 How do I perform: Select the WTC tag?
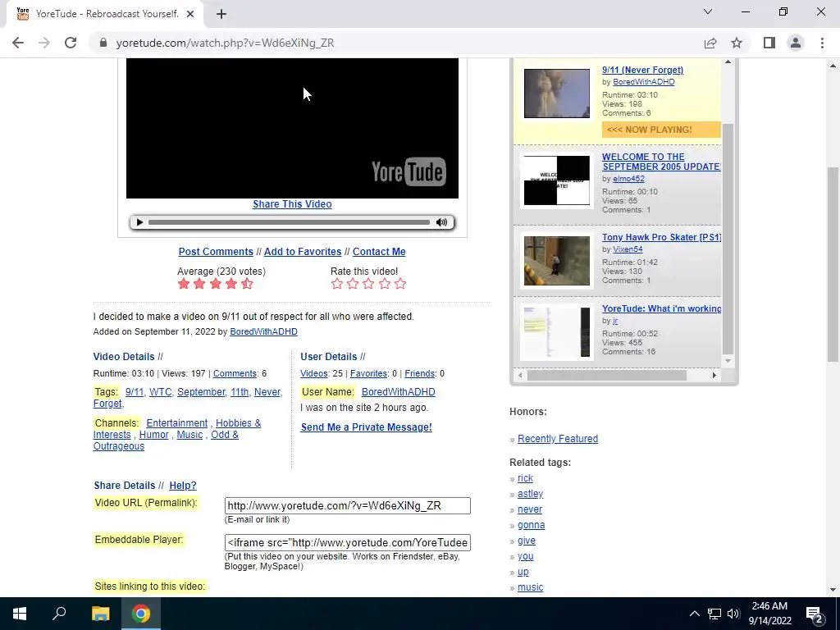tap(160, 392)
